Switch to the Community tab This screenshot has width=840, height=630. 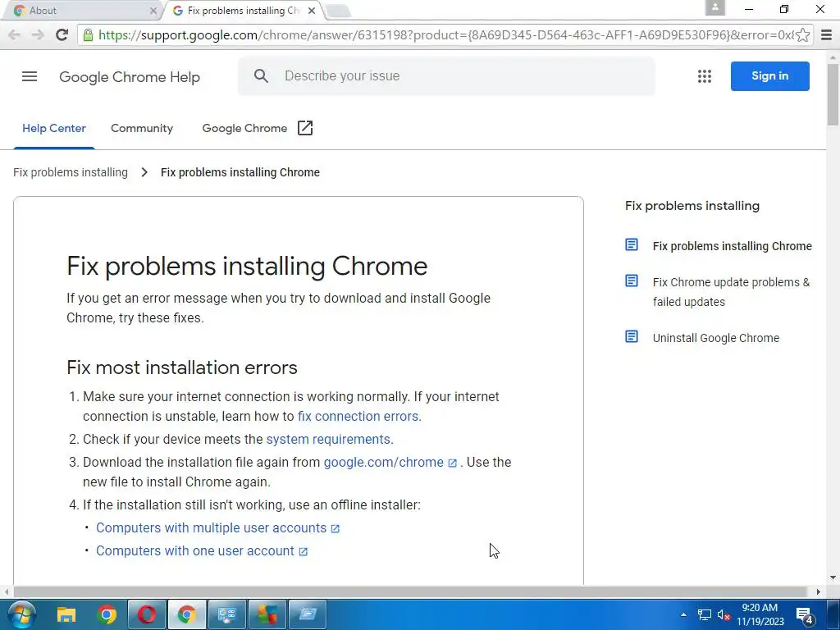[142, 128]
